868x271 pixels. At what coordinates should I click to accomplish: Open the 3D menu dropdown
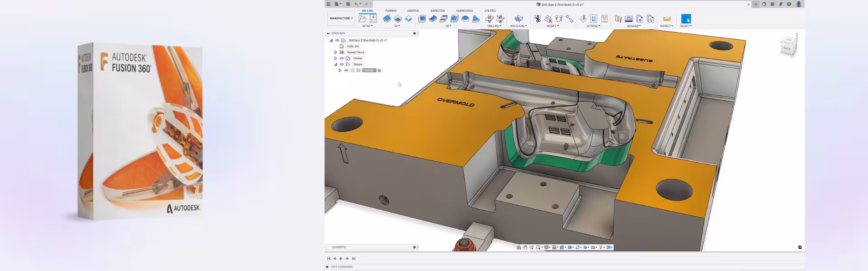point(448,26)
